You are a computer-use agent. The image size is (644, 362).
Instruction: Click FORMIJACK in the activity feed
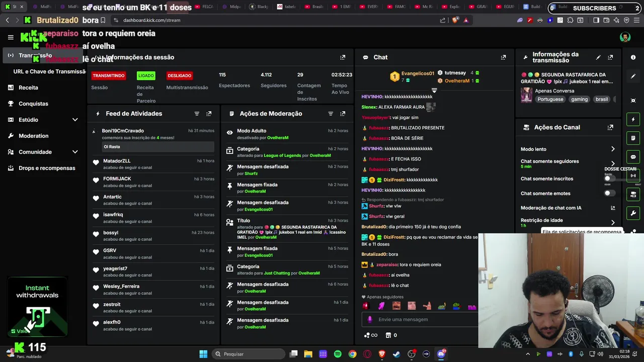(117, 178)
